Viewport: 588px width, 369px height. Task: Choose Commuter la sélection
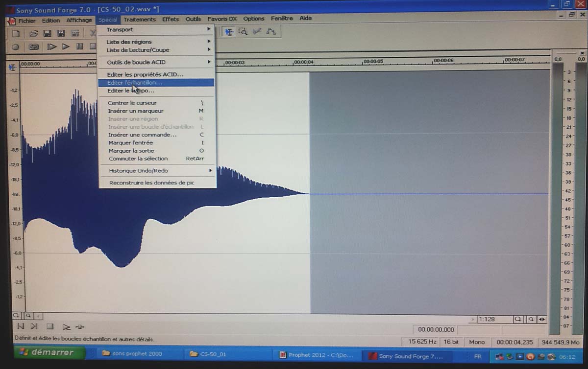[x=157, y=159]
